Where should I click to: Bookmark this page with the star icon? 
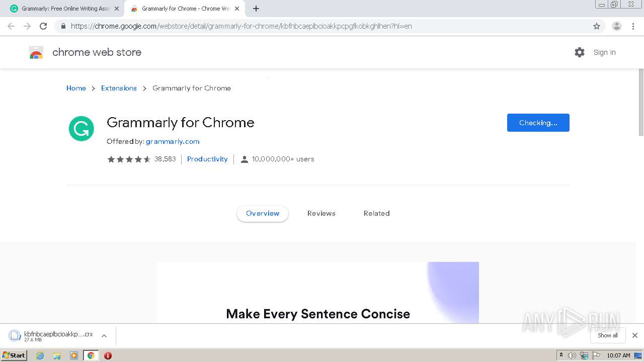coord(597,26)
